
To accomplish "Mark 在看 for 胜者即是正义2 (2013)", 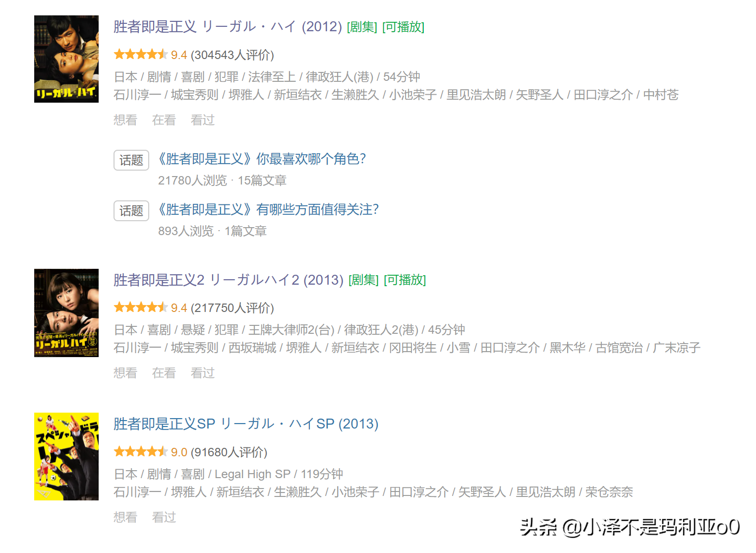I will [x=164, y=372].
